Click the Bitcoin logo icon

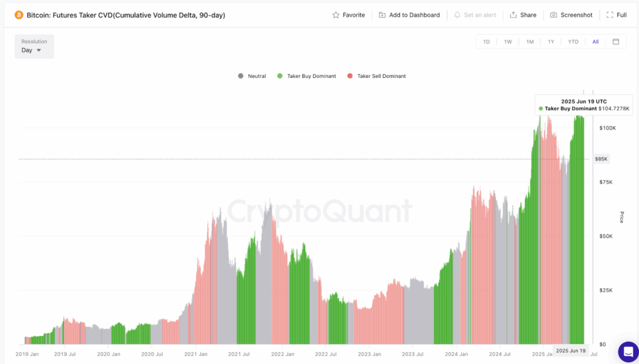(x=19, y=15)
